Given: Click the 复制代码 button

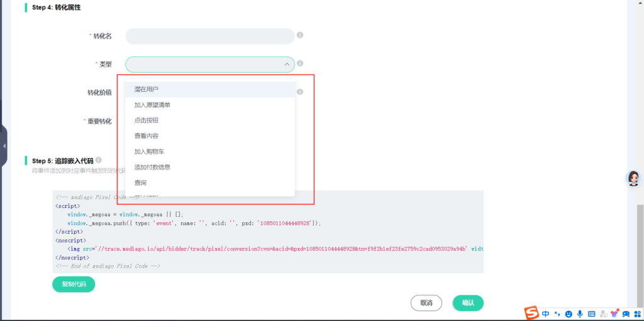Looking at the screenshot, I should [74, 285].
